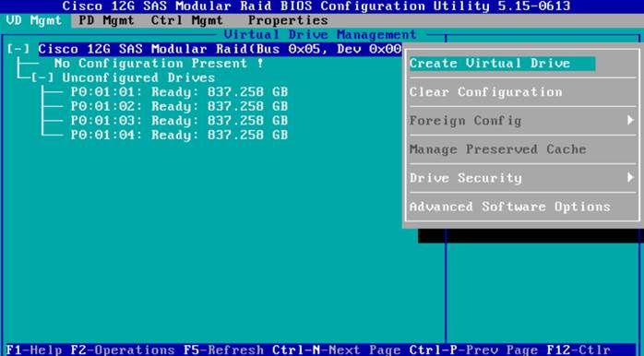Click the BIOS Configuration Utility title bar text
Screen dimensions: 644x356
pyautogui.click(x=316, y=6)
